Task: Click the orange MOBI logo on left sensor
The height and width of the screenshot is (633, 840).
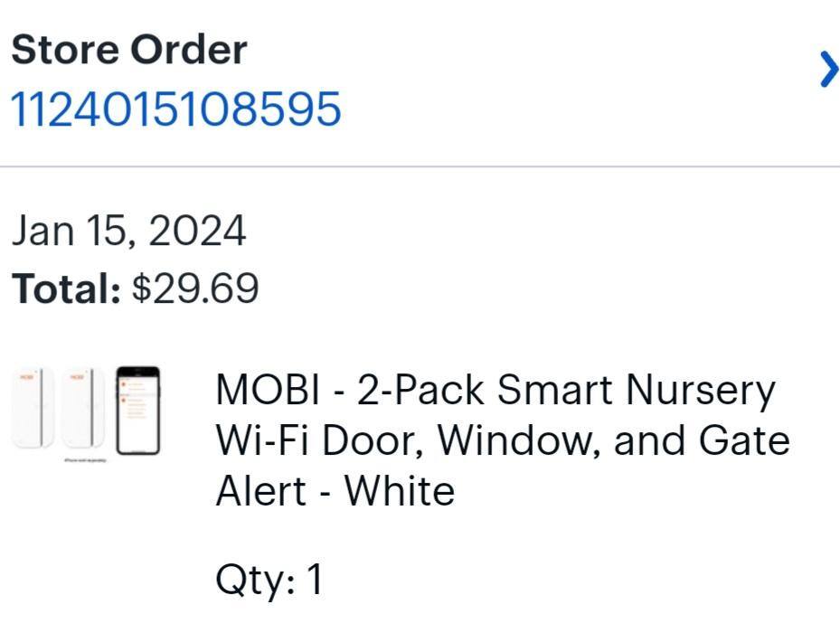Action: 27,375
